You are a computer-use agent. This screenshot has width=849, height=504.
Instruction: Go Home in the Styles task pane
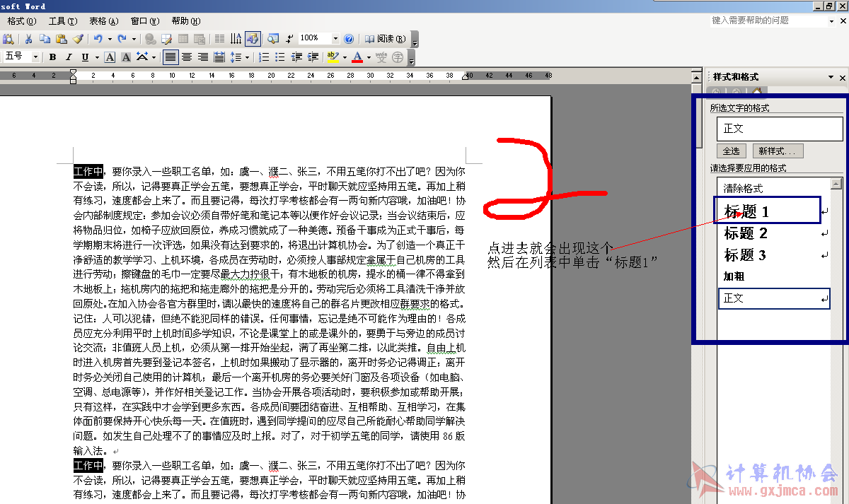click(x=757, y=91)
